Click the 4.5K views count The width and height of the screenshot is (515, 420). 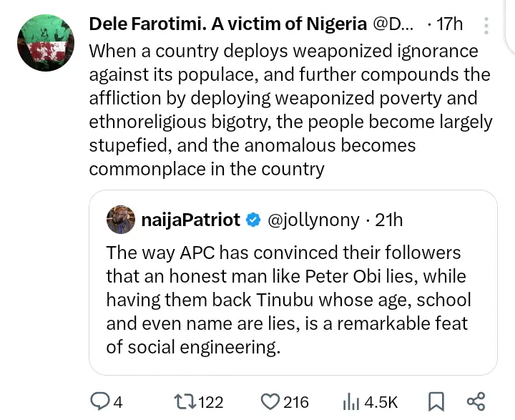pos(381,402)
